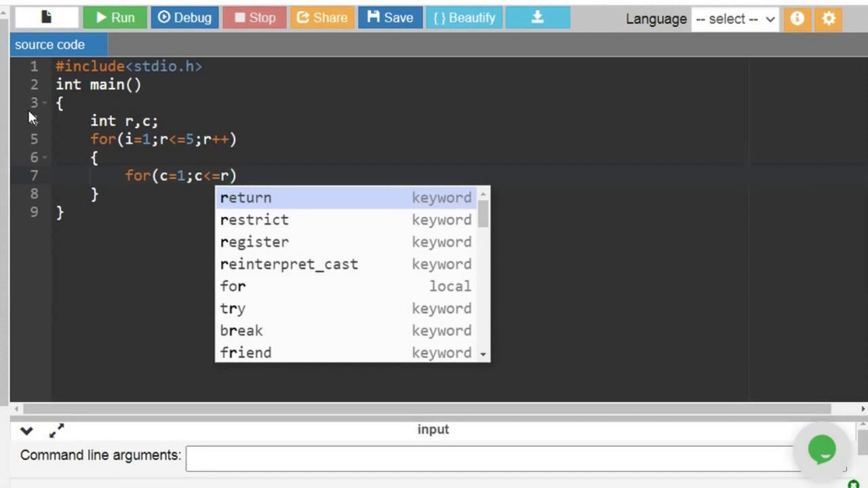Click line number 9 in gutter
Screen dimensions: 868x488
coord(34,212)
